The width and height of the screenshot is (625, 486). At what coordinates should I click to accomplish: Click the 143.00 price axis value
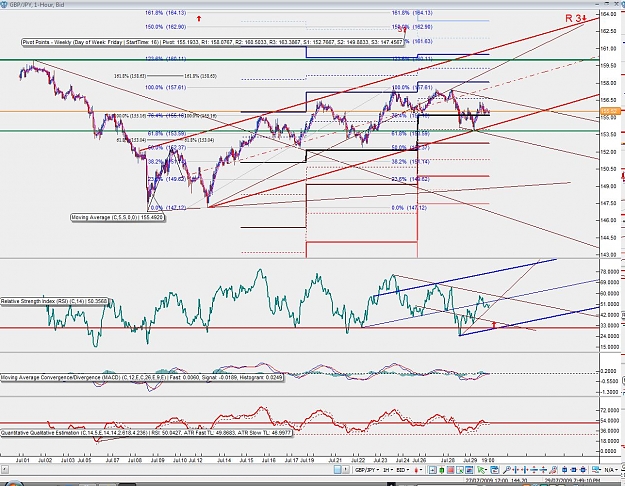pos(609,254)
